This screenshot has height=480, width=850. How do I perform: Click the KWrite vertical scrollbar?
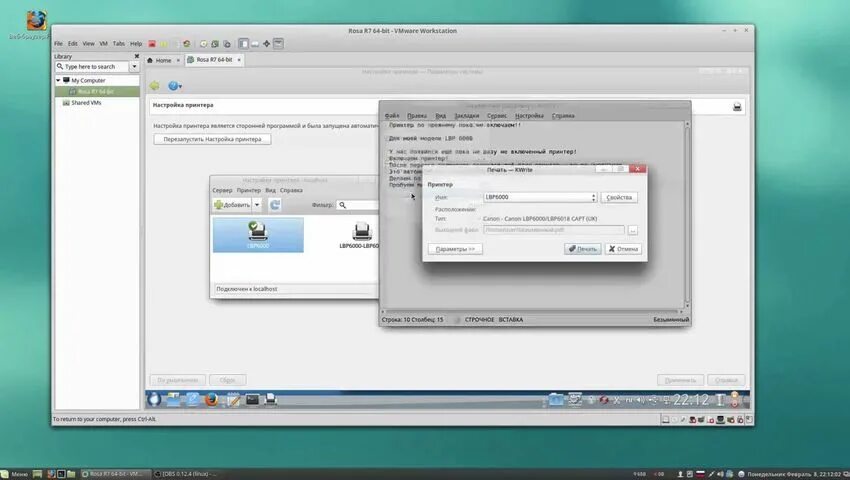[x=687, y=215]
